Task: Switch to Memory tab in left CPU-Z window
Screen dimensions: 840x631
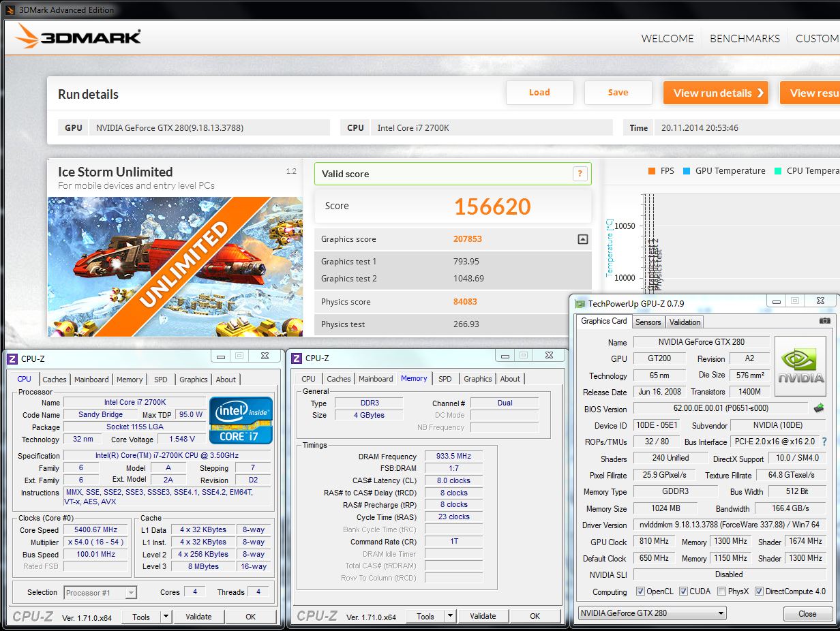Action: [130, 380]
